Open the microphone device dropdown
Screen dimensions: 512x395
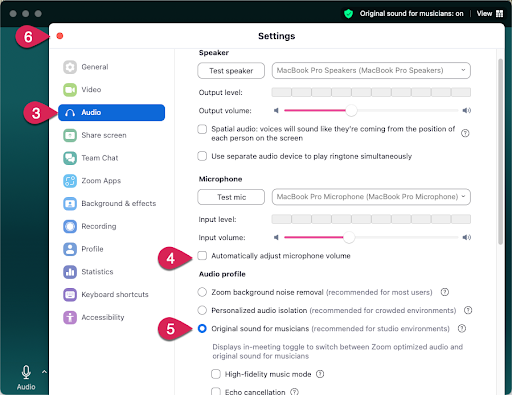click(371, 197)
